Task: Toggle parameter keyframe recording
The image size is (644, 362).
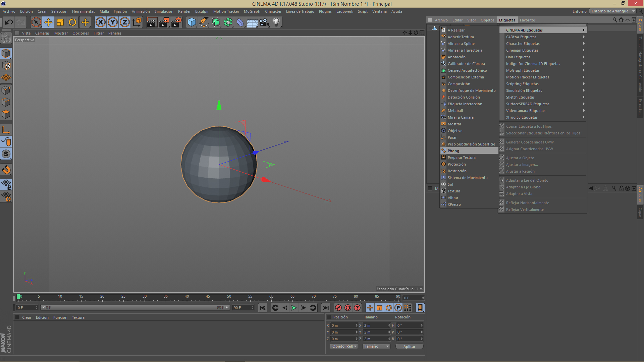Action: (398, 308)
